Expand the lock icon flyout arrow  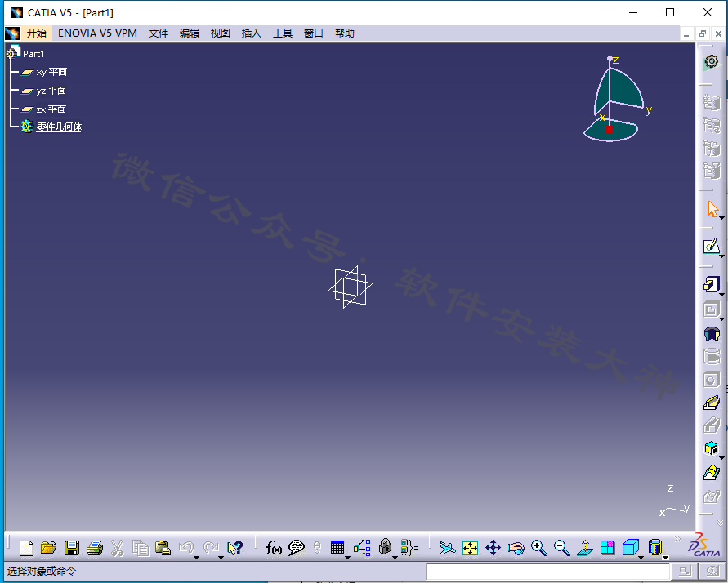[395, 557]
